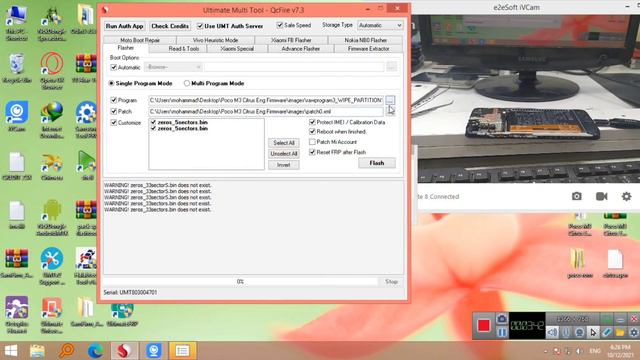Toggle microphone capture in the screen recorder
The width and height of the screenshot is (640, 360).
(x=566, y=332)
